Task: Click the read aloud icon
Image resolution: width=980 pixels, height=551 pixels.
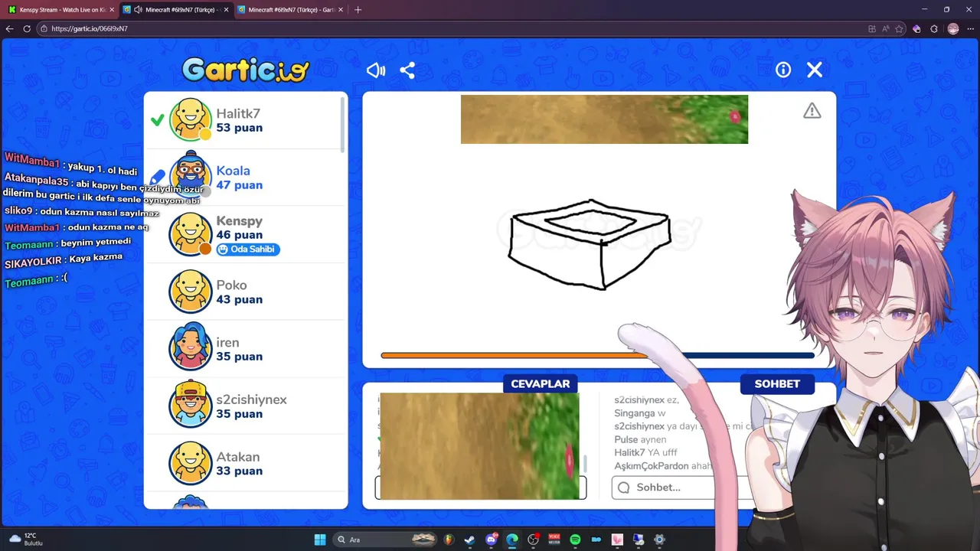Action: 886,28
